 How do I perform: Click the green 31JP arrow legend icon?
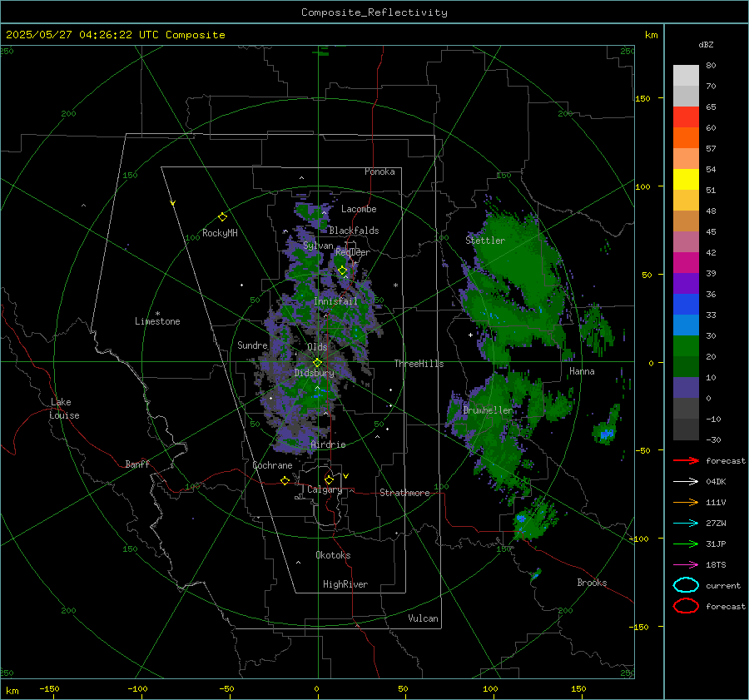click(686, 544)
